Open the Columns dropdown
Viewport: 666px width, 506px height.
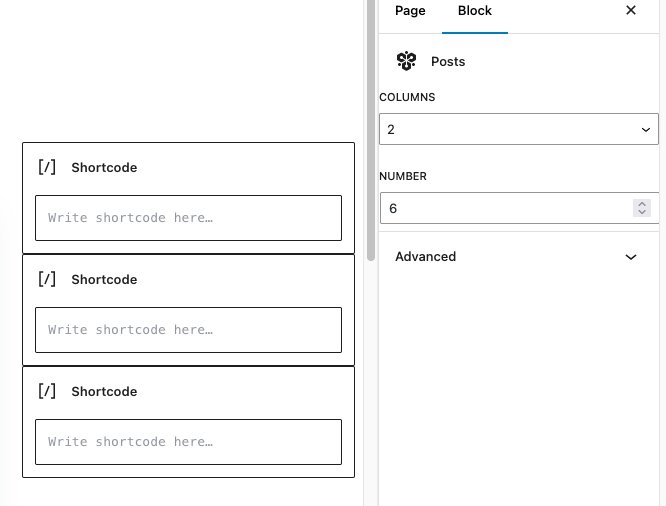click(519, 129)
